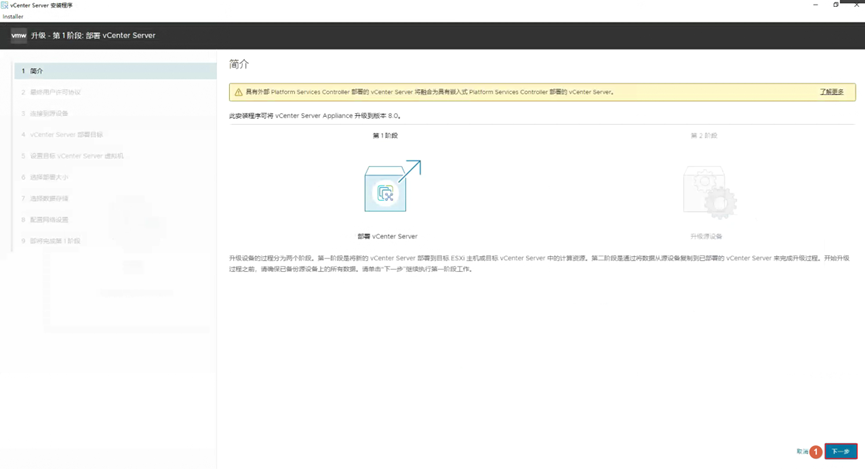Screen dimensions: 865x469
Task: Click the 第 2 阶段 label
Action: [704, 136]
